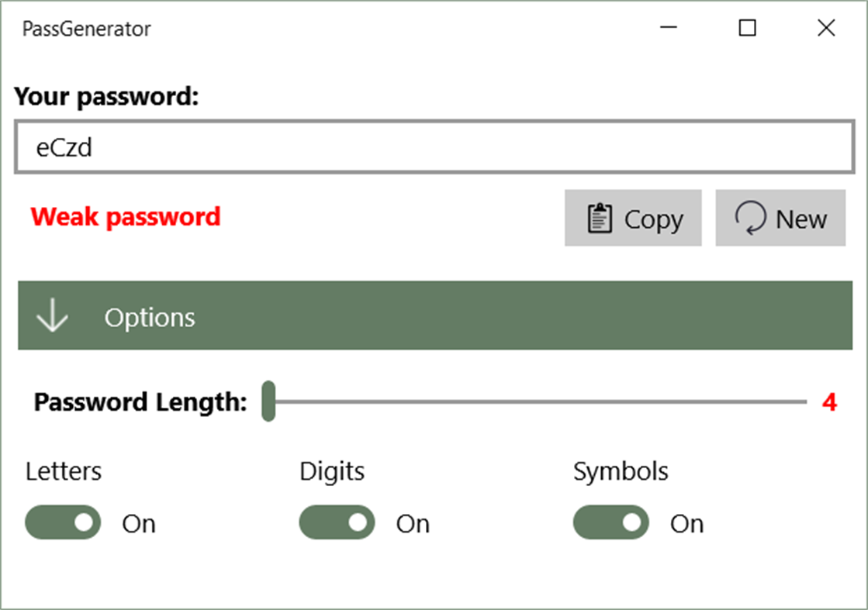The image size is (868, 610).
Task: Disable the Letters toggle
Action: pyautogui.click(x=62, y=522)
